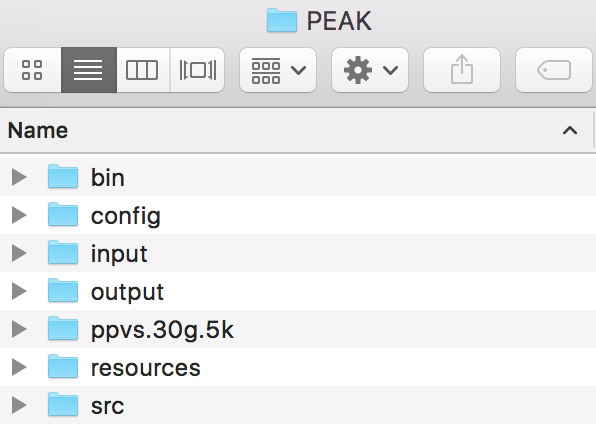596x424 pixels.
Task: Click the bin folder icon
Action: coord(63,176)
